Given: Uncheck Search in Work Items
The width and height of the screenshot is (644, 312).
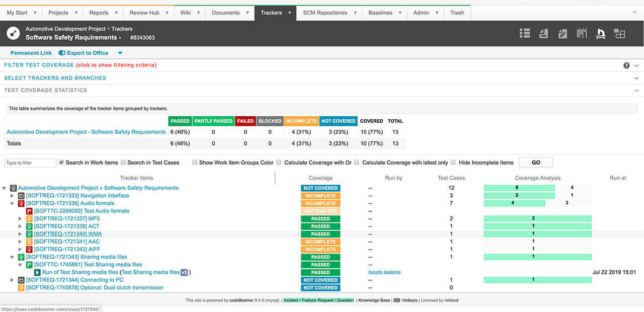Looking at the screenshot, I should pos(61,163).
